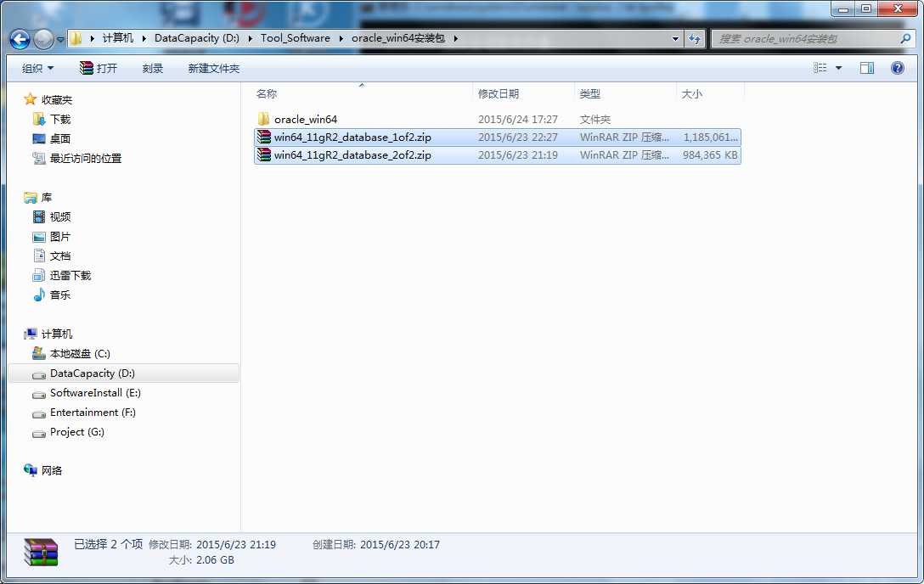Click the 收藏夹 star icon
924x584 pixels.
(x=30, y=99)
